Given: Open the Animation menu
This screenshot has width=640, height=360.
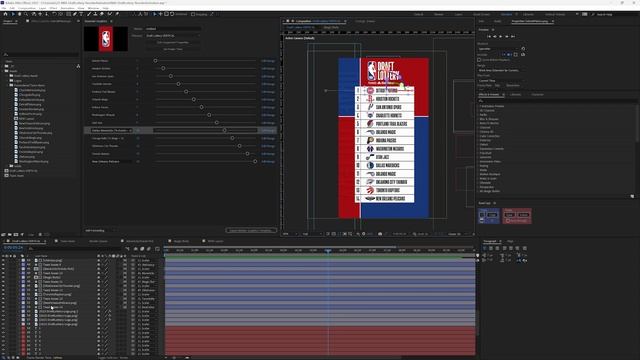Looking at the screenshot, I should [x=67, y=8].
